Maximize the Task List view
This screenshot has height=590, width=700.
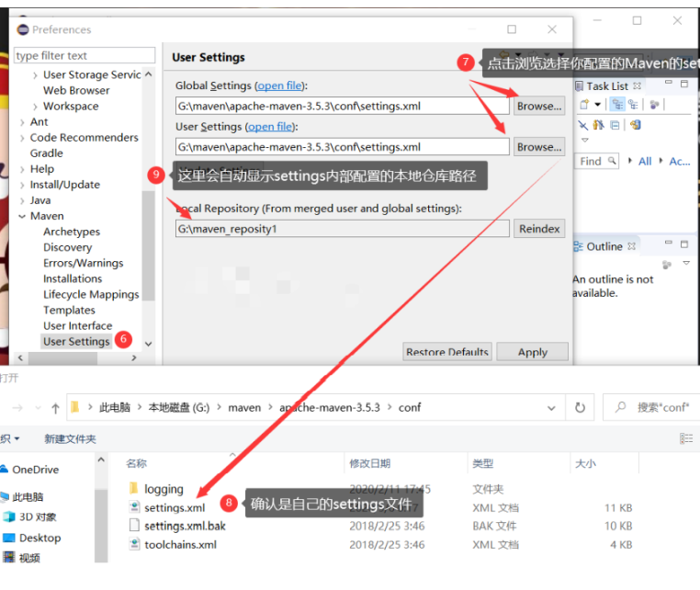pyautogui.click(x=684, y=84)
